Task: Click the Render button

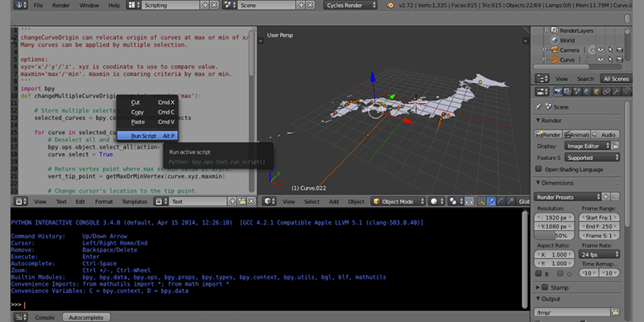Action: (548, 134)
